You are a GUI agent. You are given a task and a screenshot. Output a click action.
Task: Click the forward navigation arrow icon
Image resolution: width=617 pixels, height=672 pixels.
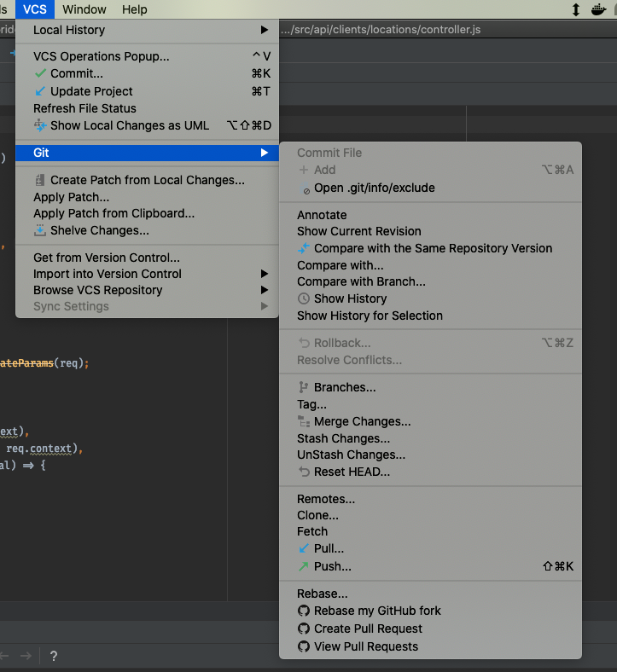tap(26, 656)
